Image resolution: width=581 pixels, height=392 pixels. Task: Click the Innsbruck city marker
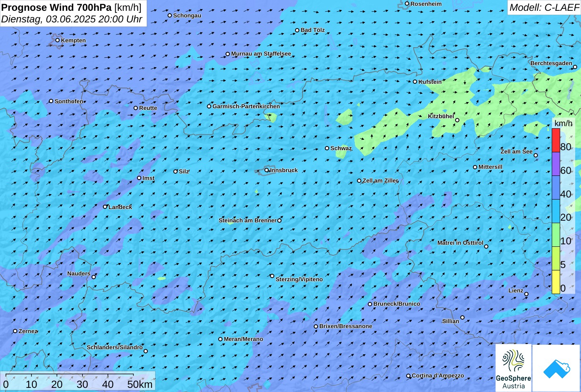point(266,170)
